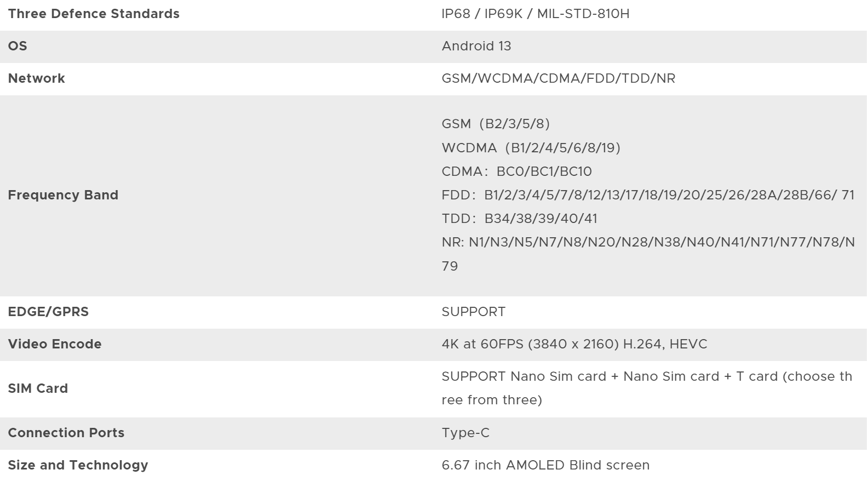The image size is (868, 481).
Task: Click the "Frequency Band" row label
Action: click(63, 195)
